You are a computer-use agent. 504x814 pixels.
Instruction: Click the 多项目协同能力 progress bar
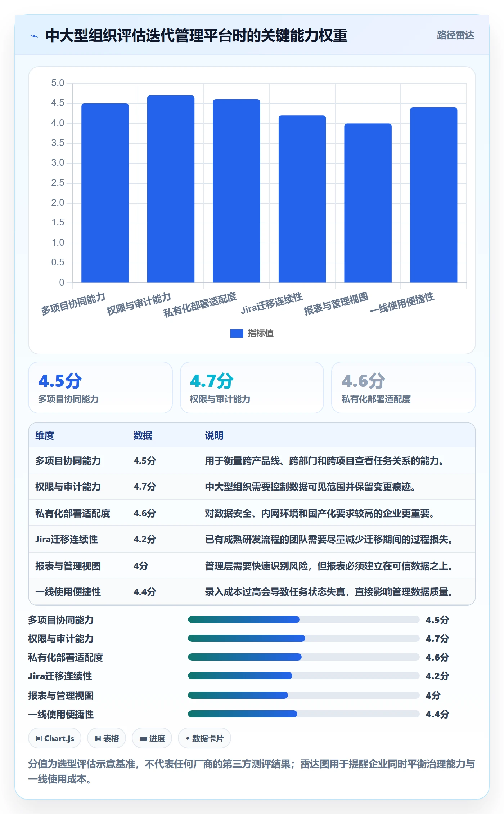click(x=304, y=620)
